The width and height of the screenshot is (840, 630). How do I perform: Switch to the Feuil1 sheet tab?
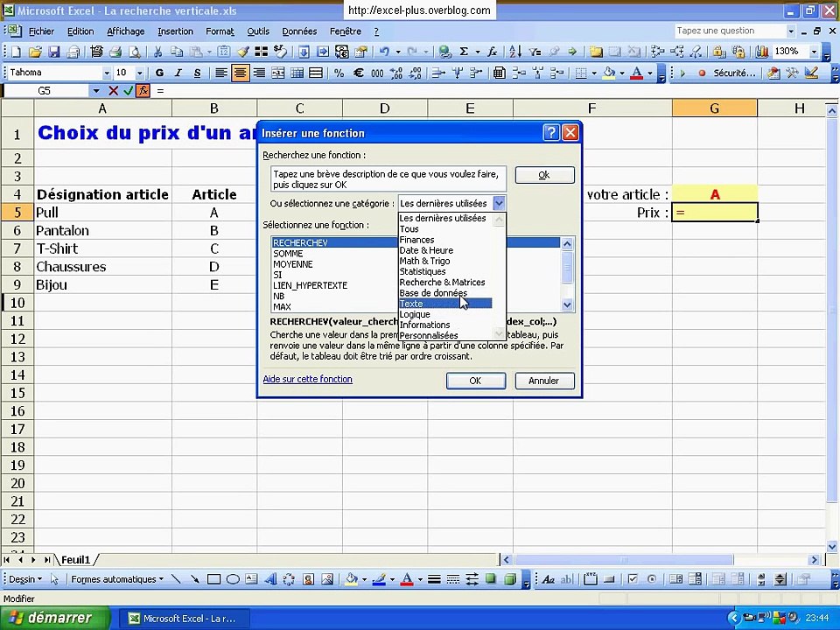click(75, 560)
